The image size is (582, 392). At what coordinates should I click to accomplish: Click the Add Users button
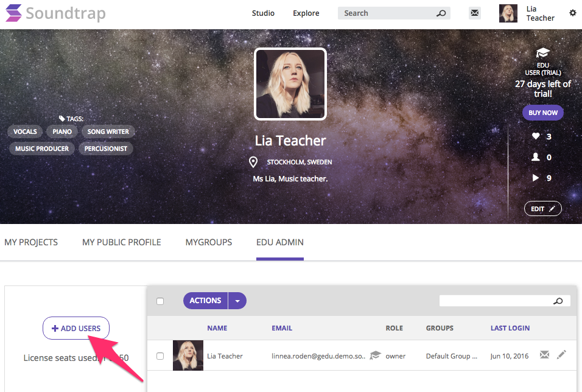(76, 328)
